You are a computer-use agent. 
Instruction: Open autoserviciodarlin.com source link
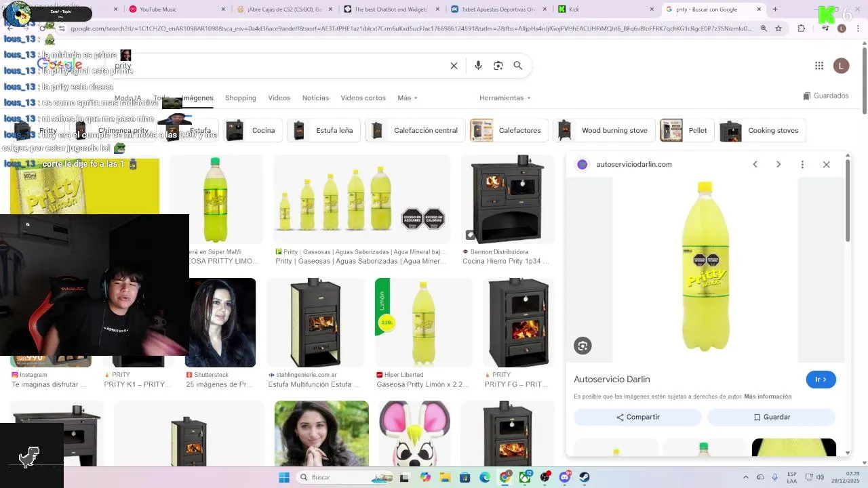(633, 165)
